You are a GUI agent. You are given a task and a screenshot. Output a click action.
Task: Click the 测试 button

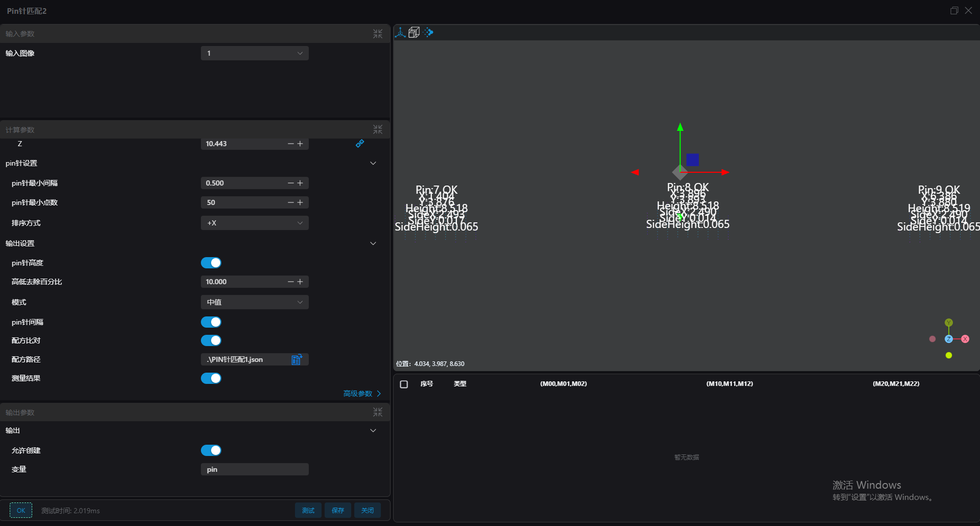pyautogui.click(x=308, y=510)
